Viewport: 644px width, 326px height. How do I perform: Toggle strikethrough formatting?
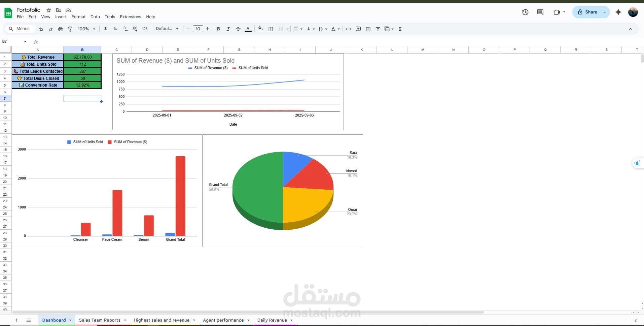click(x=238, y=29)
